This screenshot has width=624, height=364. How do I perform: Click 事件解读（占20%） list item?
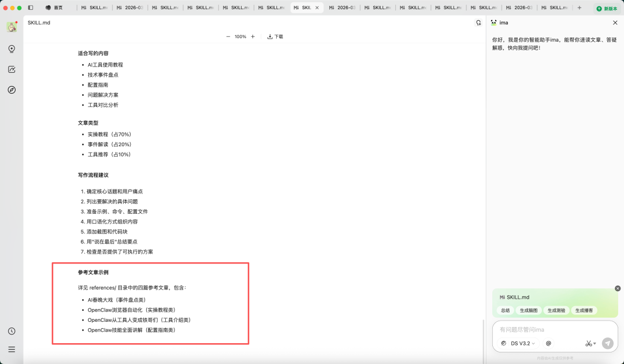coord(109,144)
